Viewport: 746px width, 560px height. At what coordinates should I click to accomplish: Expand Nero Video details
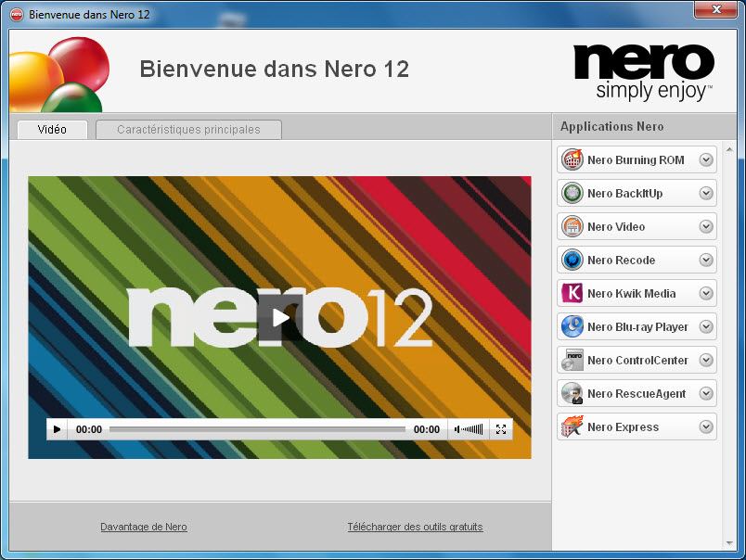pos(706,226)
